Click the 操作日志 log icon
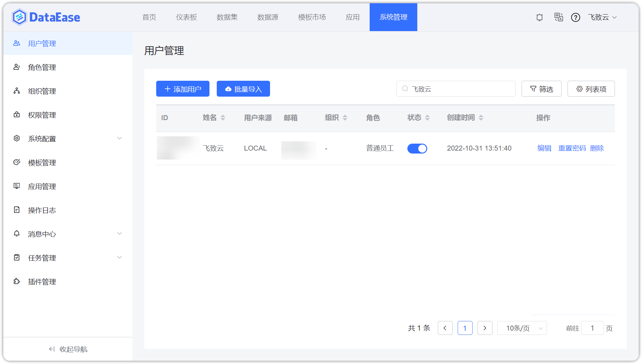 coord(17,210)
